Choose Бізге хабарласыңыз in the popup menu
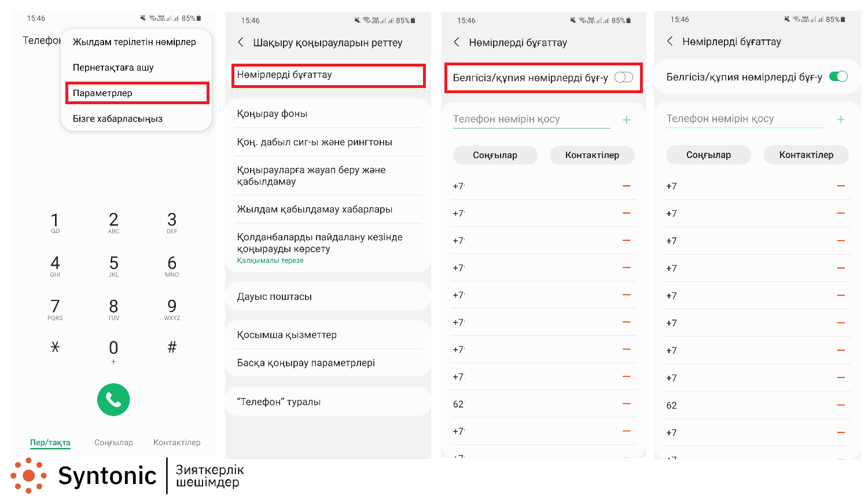The height and width of the screenshot is (499, 868). coord(117,119)
